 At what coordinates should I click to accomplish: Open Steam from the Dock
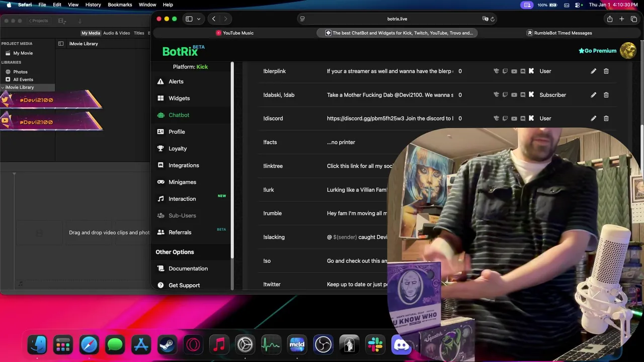point(168,345)
